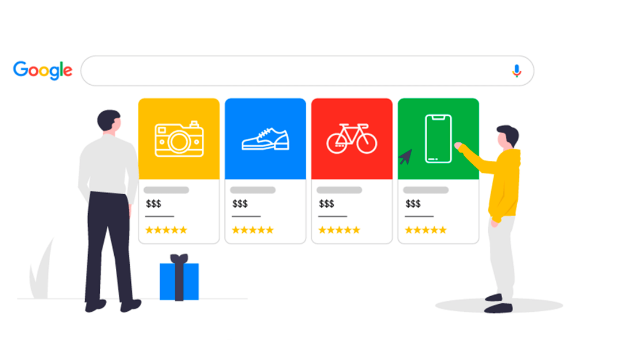The width and height of the screenshot is (644, 340).
Task: Click the star rating under camera card
Action: (x=167, y=230)
